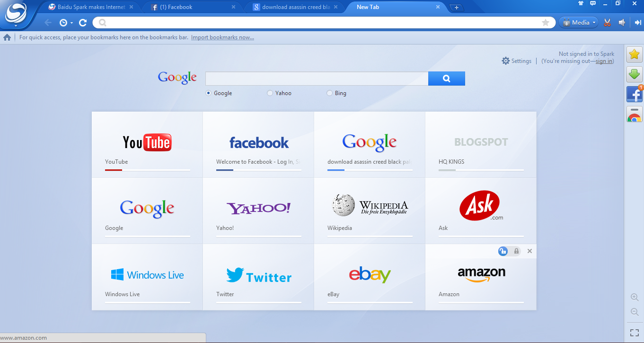Open the eBay speed dial tile
Image resolution: width=644 pixels, height=343 pixels.
pos(370,277)
